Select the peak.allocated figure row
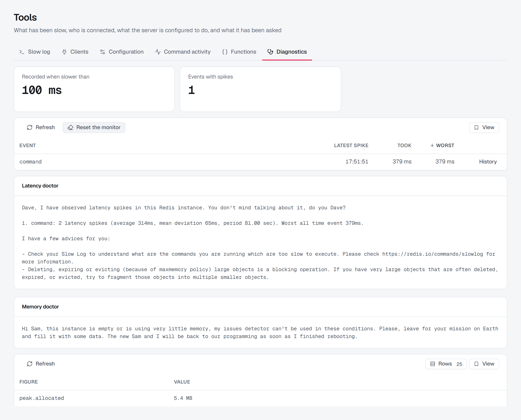This screenshot has width=521, height=420. [x=260, y=398]
